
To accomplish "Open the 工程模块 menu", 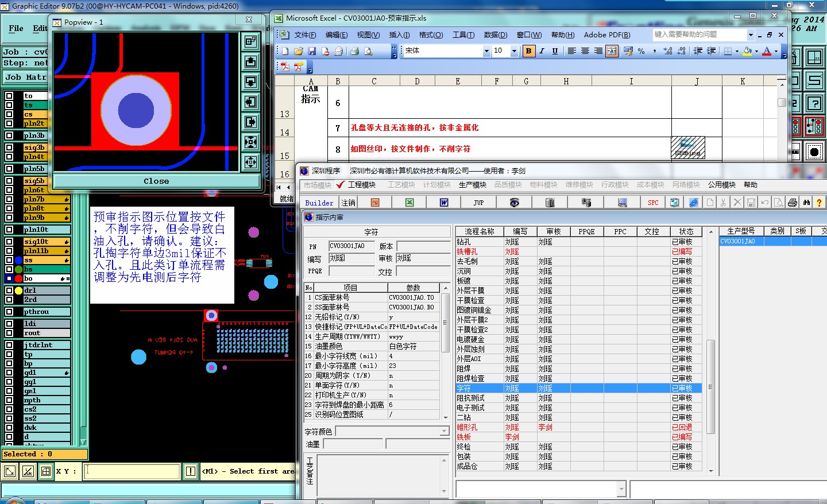I will (361, 185).
